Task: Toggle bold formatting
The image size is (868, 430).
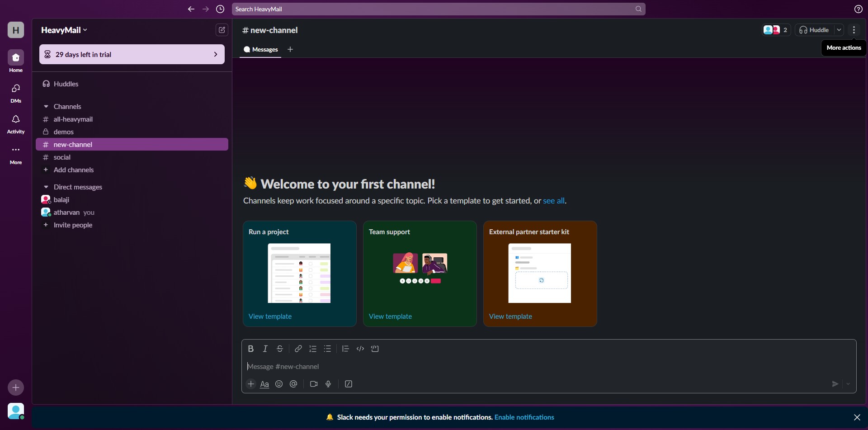Action: click(250, 349)
